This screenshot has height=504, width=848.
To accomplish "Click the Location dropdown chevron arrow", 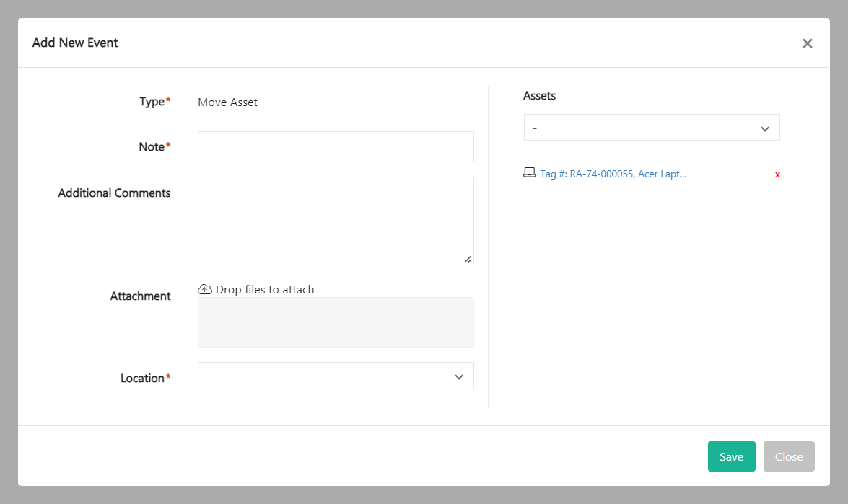I will coord(459,377).
